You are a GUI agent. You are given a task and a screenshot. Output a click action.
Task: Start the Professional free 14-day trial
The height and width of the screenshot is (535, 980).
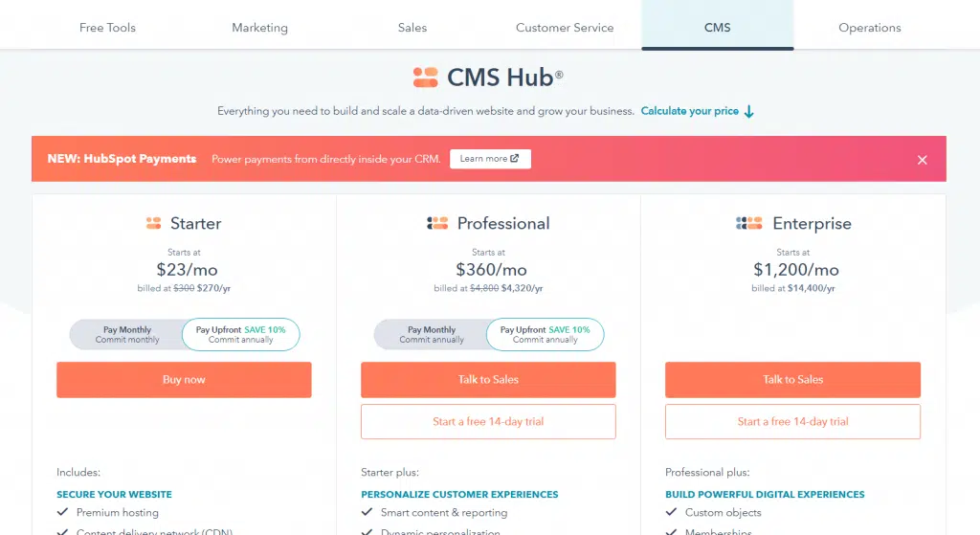point(488,421)
